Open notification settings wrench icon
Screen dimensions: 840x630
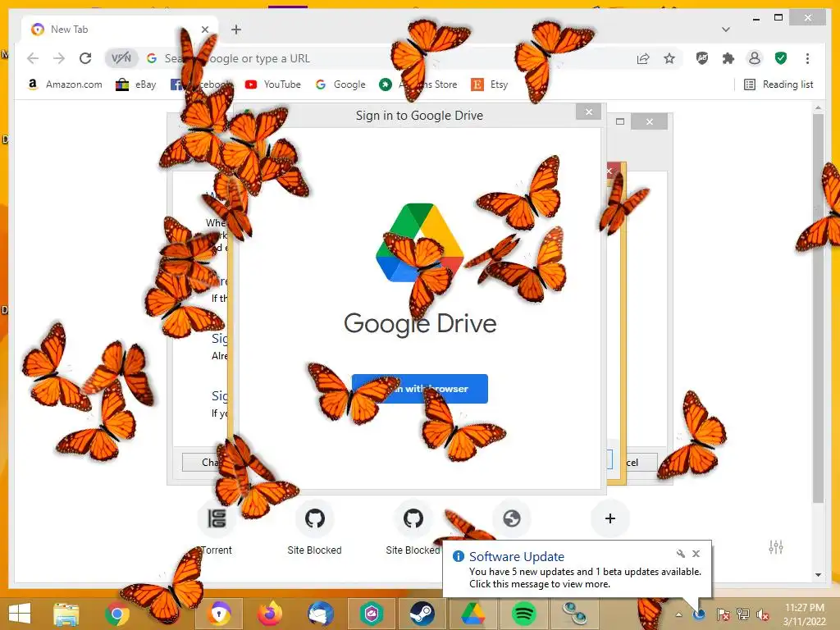click(x=680, y=554)
